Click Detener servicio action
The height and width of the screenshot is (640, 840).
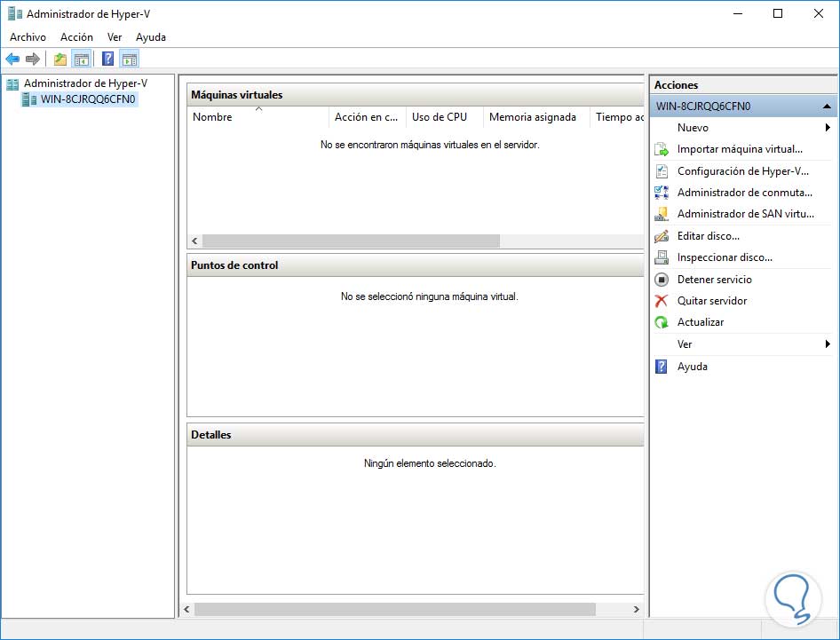(x=714, y=280)
